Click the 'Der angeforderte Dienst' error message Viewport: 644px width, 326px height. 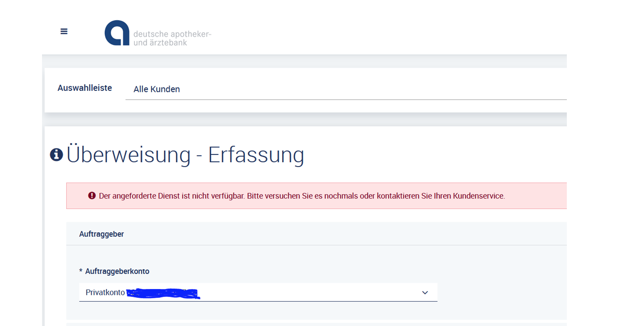tap(301, 196)
